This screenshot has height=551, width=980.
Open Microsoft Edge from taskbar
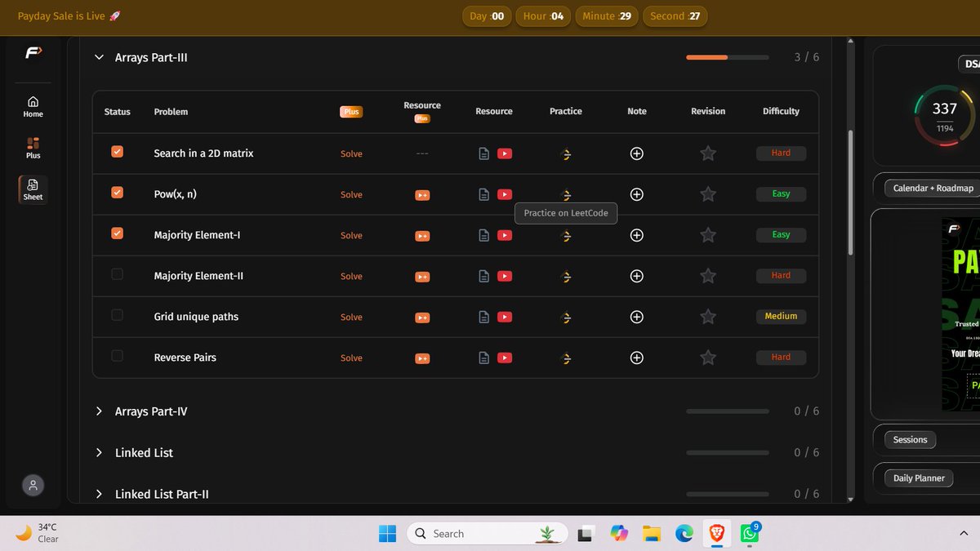pyautogui.click(x=684, y=534)
